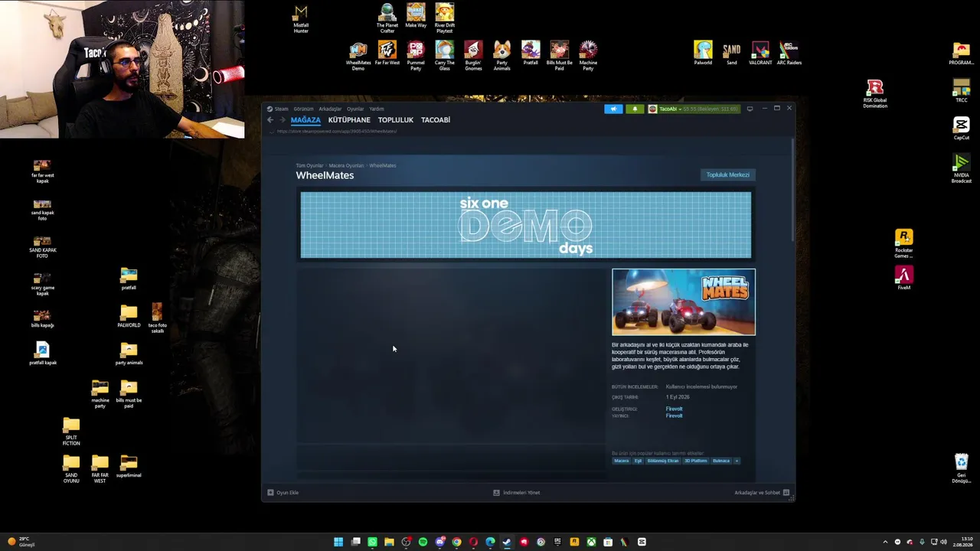Open the Pratfall game shortcut in top row
The width and height of the screenshot is (980, 551).
pyautogui.click(x=531, y=54)
